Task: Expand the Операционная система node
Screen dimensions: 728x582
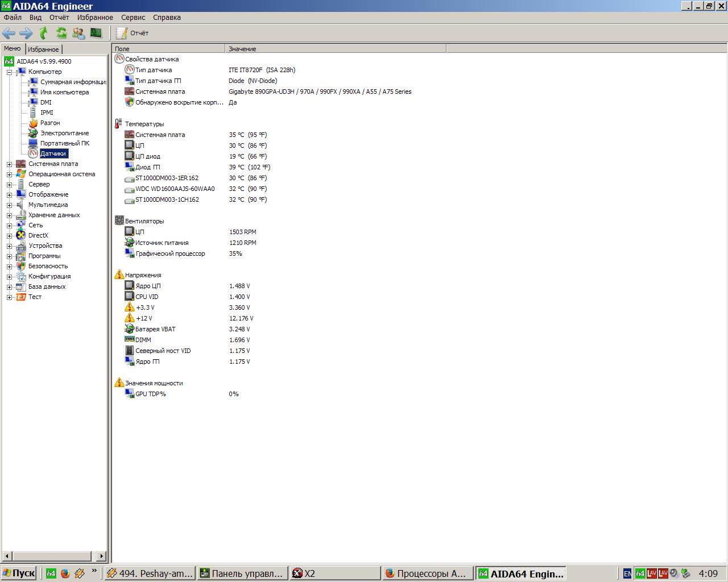Action: (x=9, y=174)
